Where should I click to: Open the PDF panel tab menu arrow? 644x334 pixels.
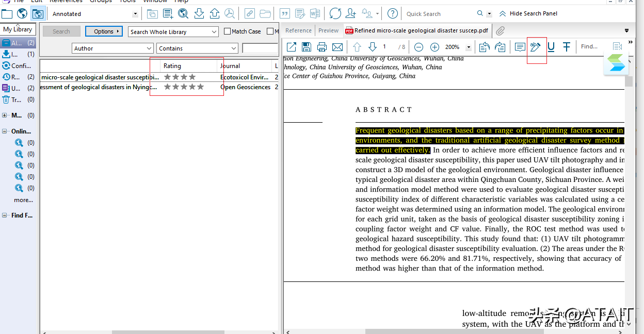(x=626, y=31)
